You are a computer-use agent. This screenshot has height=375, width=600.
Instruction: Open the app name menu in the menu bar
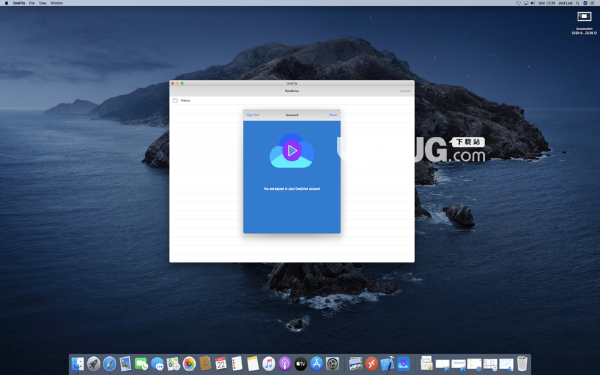(x=19, y=3)
